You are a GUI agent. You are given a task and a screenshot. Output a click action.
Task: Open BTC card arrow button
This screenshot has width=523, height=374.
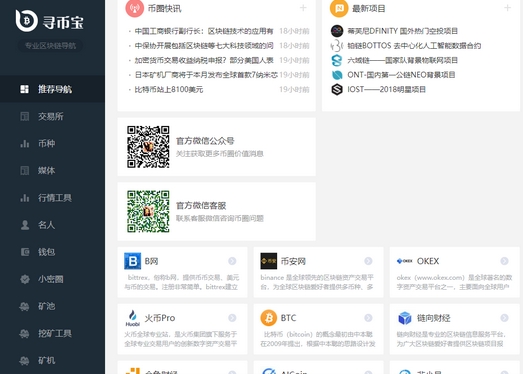coord(368,318)
